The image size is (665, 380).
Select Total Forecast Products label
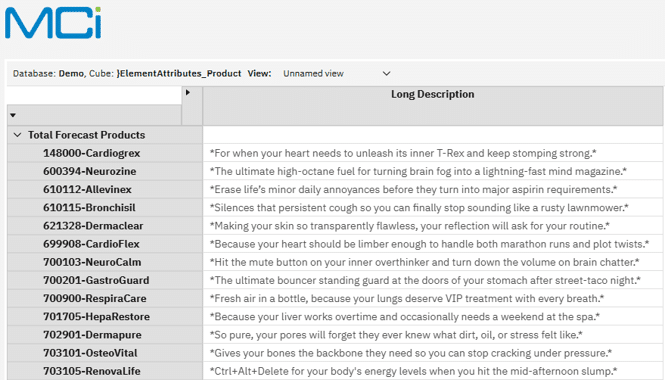(x=87, y=135)
